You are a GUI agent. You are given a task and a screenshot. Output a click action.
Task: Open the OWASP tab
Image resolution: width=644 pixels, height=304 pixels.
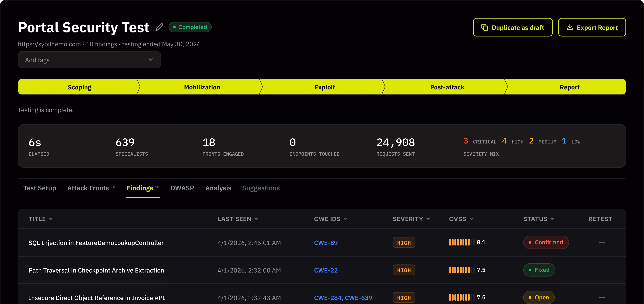(x=182, y=188)
